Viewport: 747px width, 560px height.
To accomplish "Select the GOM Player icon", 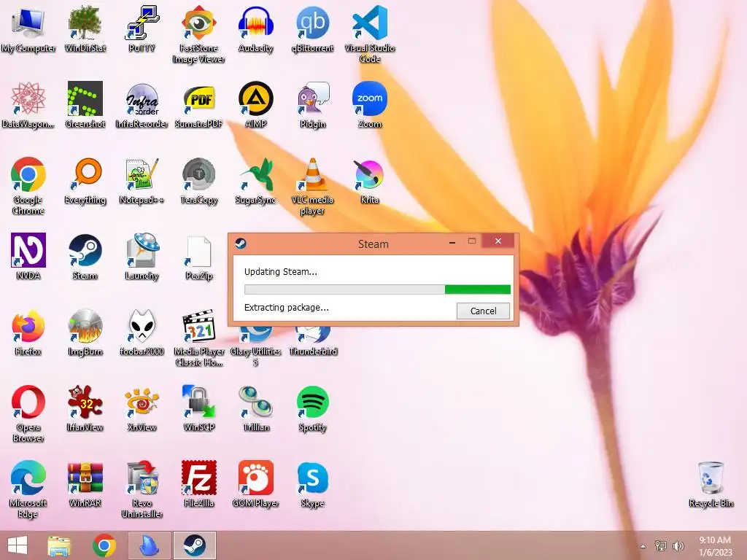I will click(256, 484).
